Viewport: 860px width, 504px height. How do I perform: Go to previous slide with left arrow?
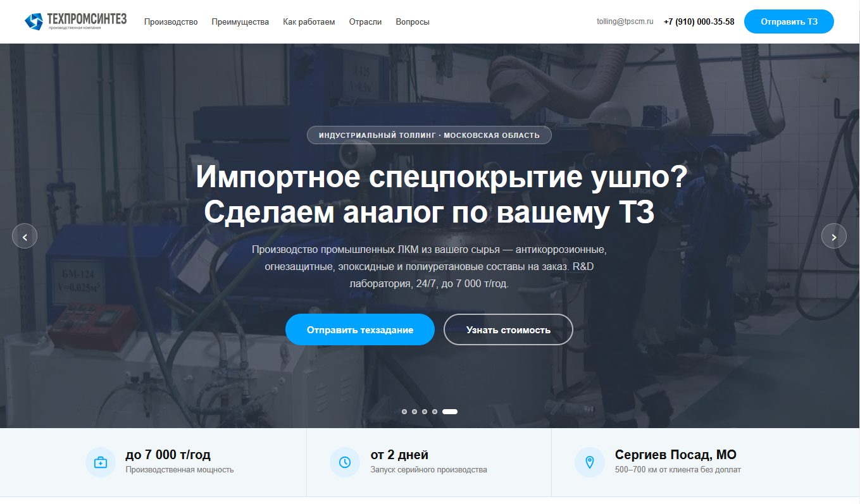tap(25, 236)
